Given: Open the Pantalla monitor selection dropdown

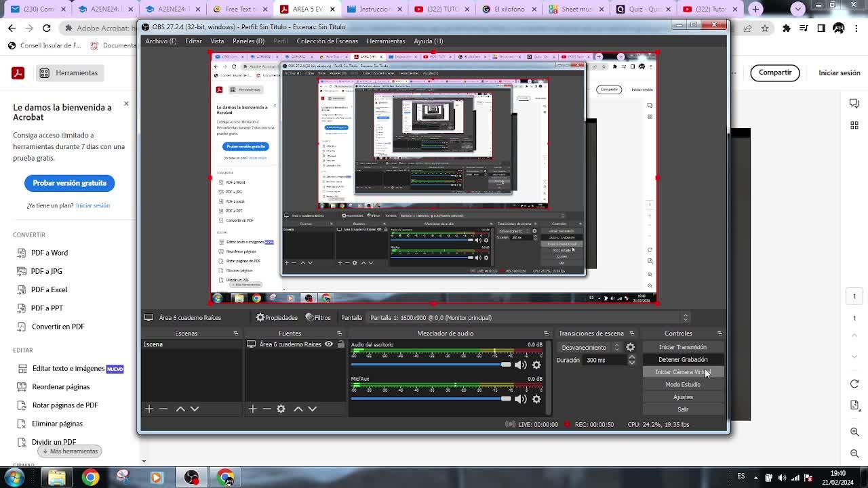Looking at the screenshot, I should coord(685,317).
